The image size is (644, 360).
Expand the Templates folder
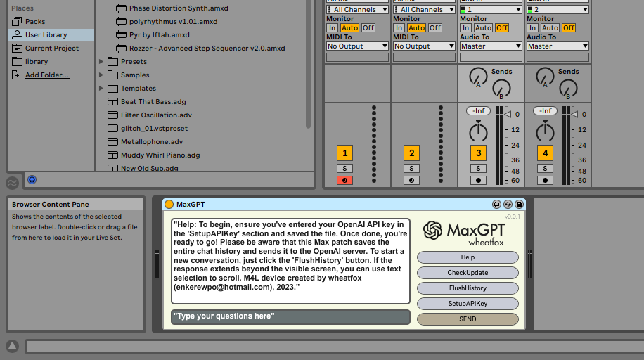tap(101, 89)
